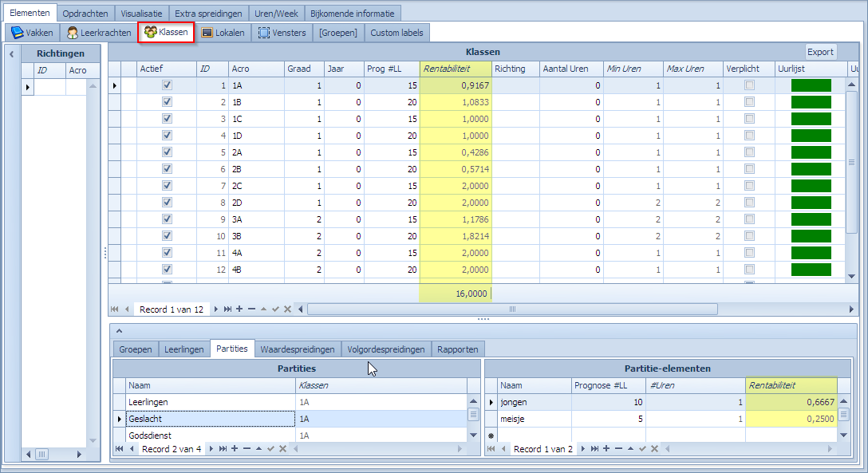Click the Uurlijst green swatch for 2C
Viewport: 868px width, 473px height.
tap(811, 186)
